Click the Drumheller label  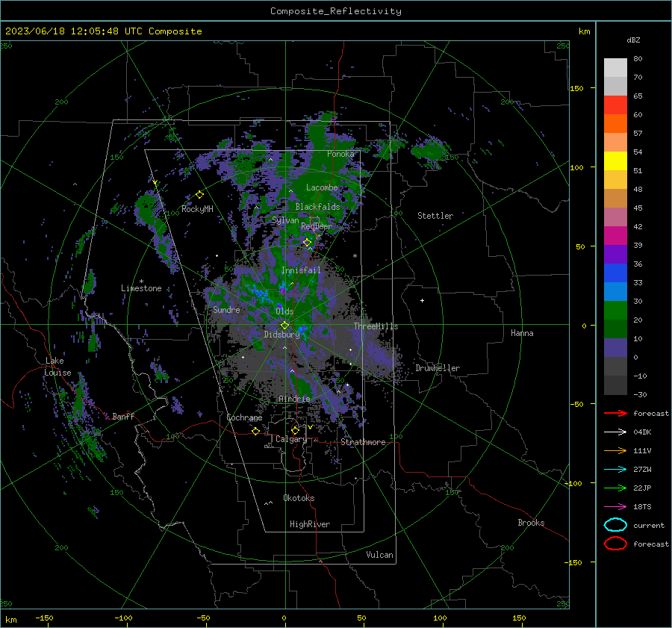[x=438, y=368]
